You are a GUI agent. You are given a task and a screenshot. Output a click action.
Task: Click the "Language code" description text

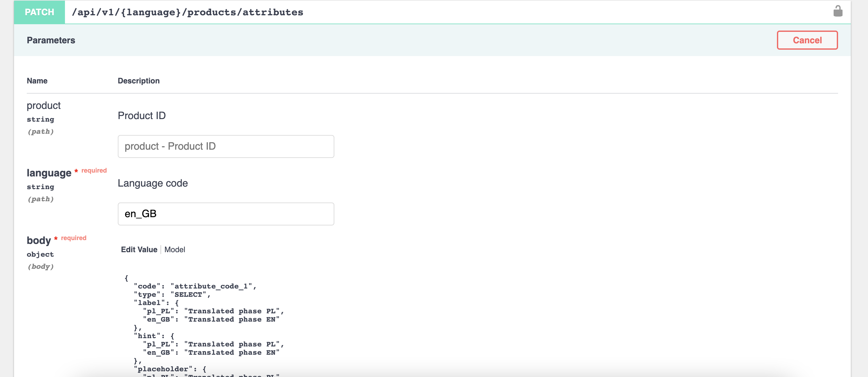153,183
